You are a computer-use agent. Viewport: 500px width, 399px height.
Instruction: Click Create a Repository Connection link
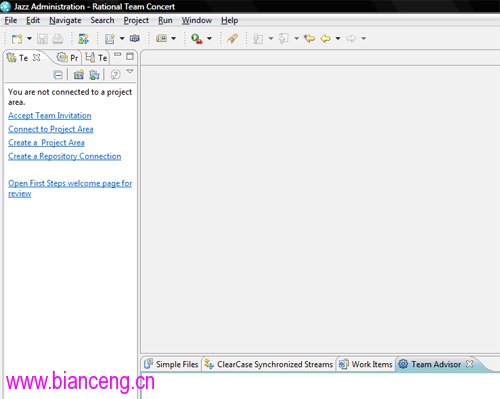click(65, 156)
